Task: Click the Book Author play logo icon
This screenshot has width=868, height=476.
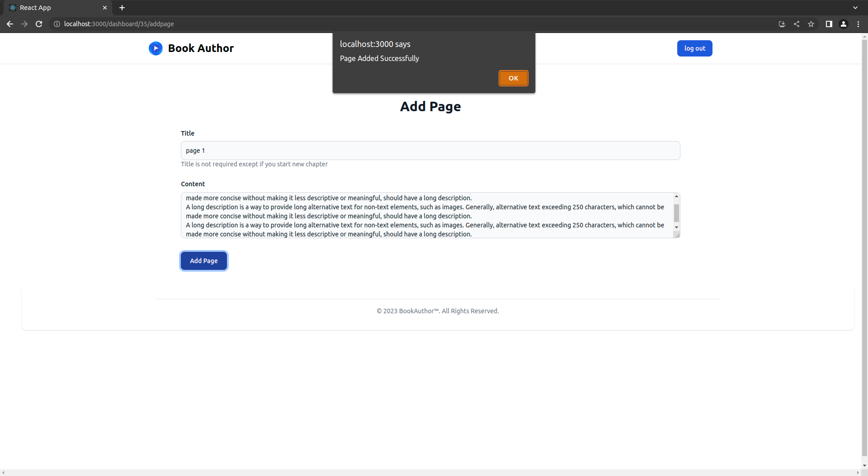Action: (156, 48)
